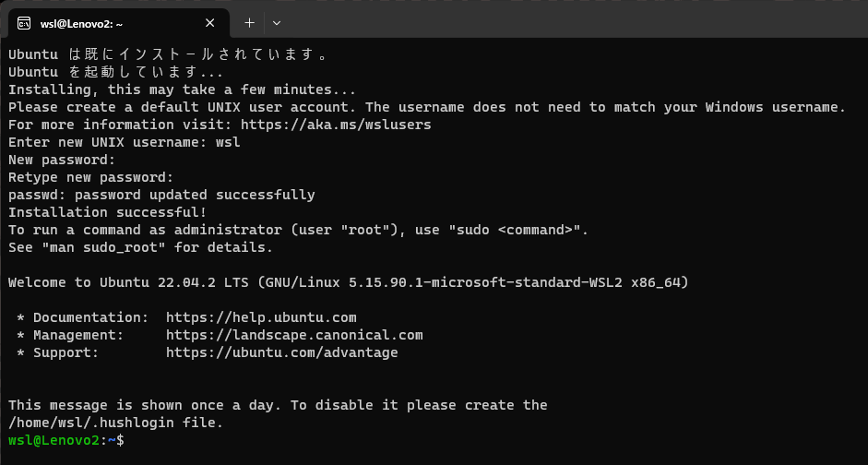Click the "Enter new UNIX username: wsl" line
Image resolution: width=868 pixels, height=465 pixels.
tap(125, 142)
